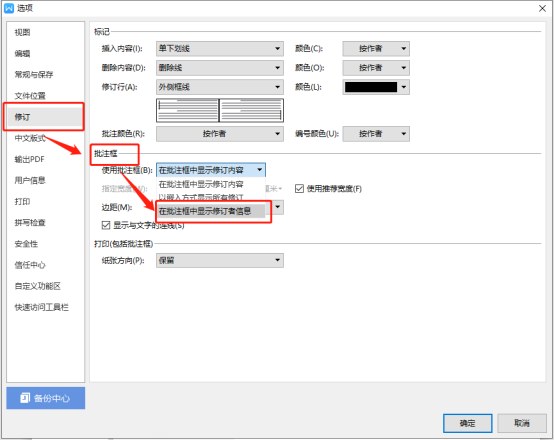
Task: Open the 批注颜色 dropdown
Action: 220,134
